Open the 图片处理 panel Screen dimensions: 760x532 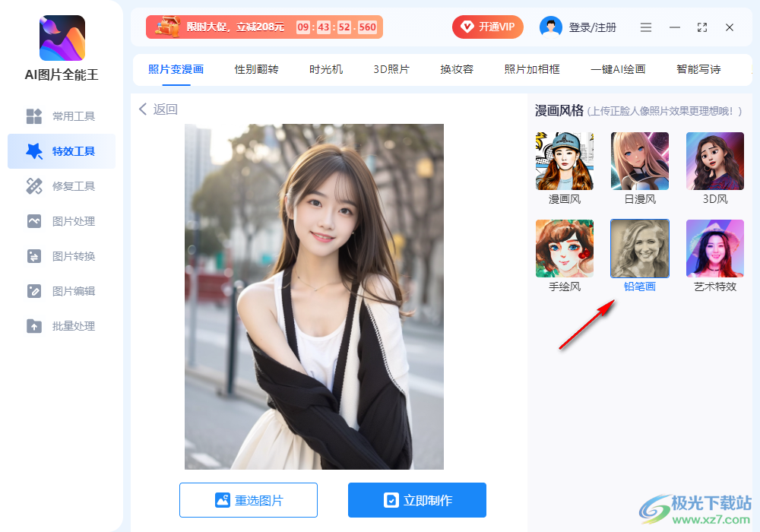click(x=61, y=221)
